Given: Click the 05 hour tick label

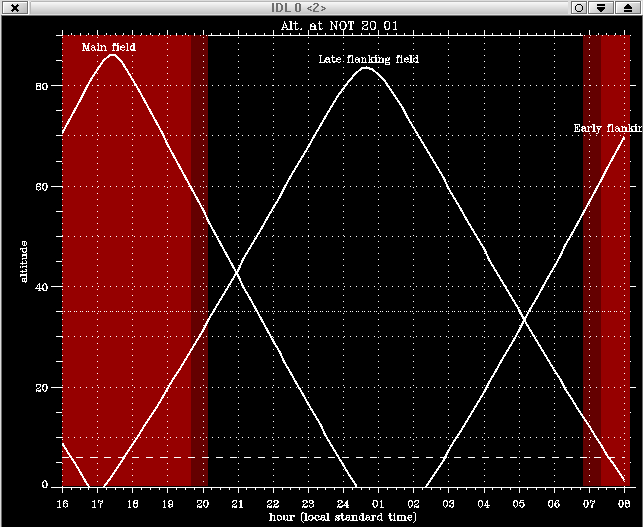Looking at the screenshot, I should pyautogui.click(x=518, y=504).
